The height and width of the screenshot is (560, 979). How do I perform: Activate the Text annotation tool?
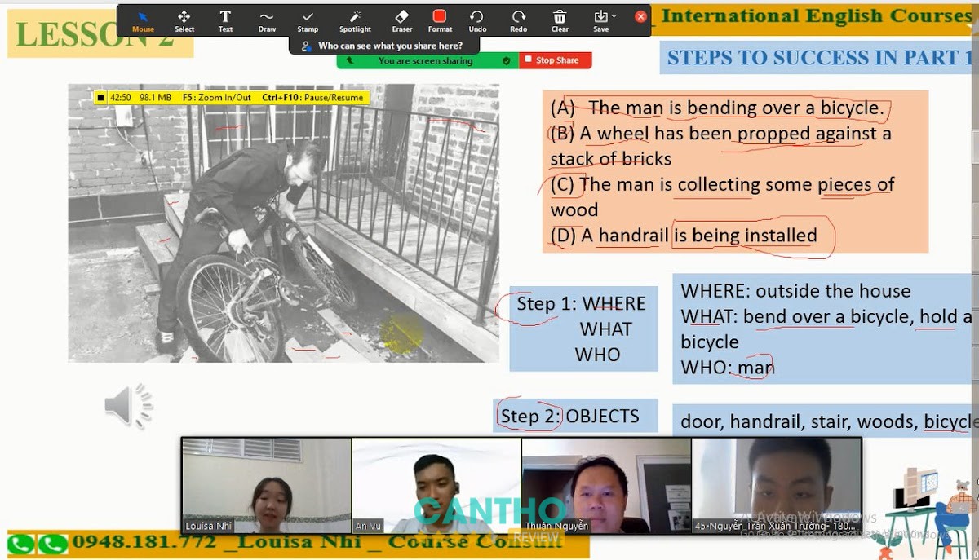tap(225, 21)
